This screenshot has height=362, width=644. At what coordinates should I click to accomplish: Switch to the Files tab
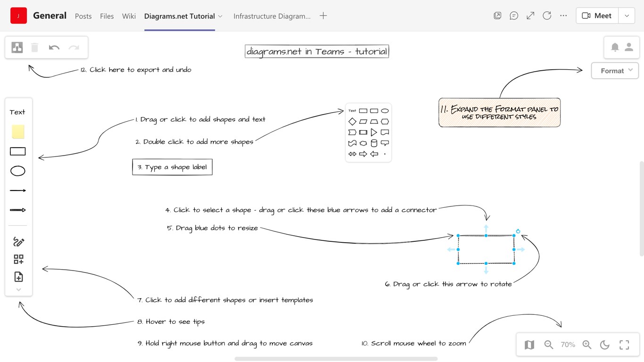tap(107, 16)
